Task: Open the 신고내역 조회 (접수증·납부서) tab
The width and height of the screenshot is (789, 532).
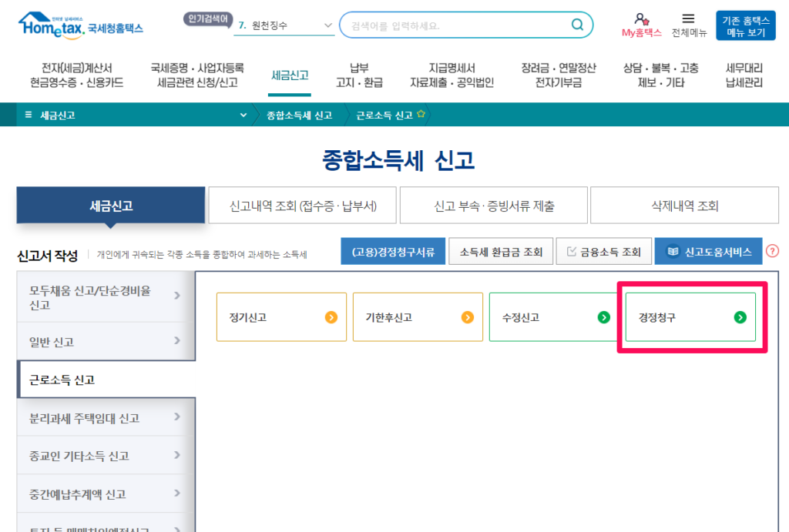Action: click(302, 205)
